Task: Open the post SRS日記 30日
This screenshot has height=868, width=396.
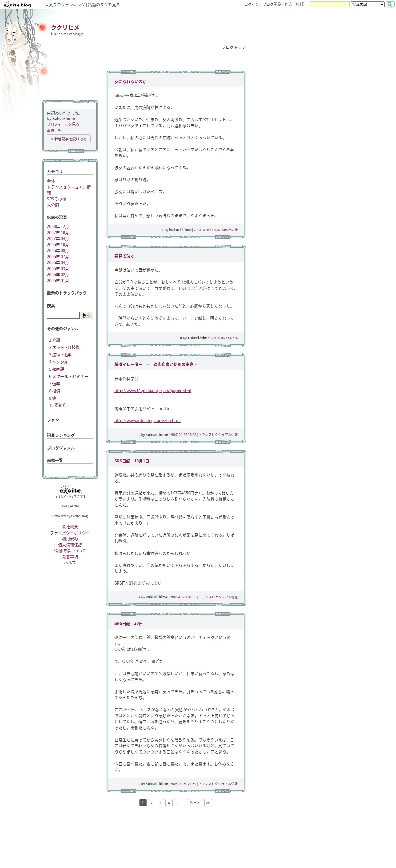Action: click(x=128, y=623)
